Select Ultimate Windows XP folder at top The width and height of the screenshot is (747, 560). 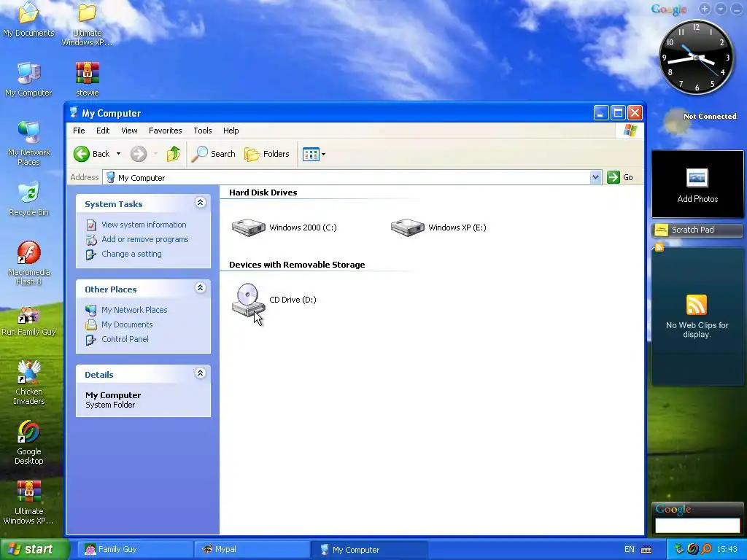tap(88, 24)
